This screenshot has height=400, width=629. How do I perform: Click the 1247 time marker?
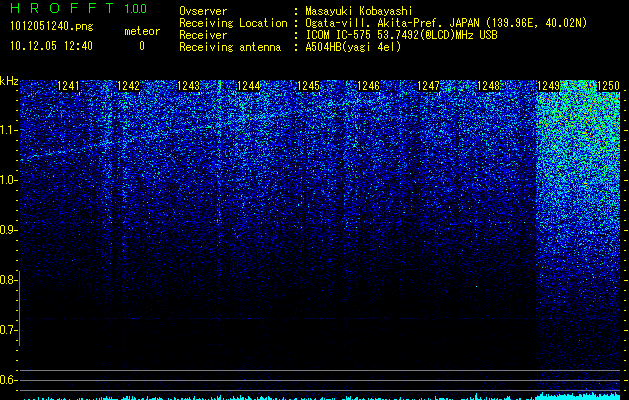[428, 85]
